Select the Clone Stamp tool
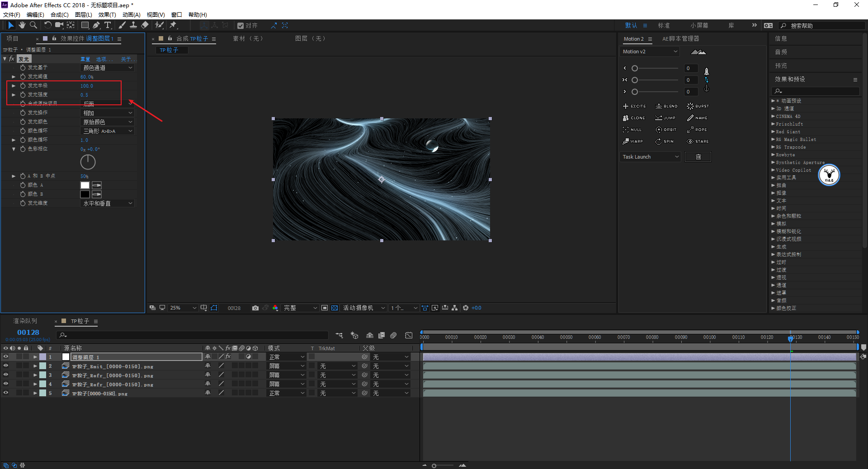 click(133, 25)
